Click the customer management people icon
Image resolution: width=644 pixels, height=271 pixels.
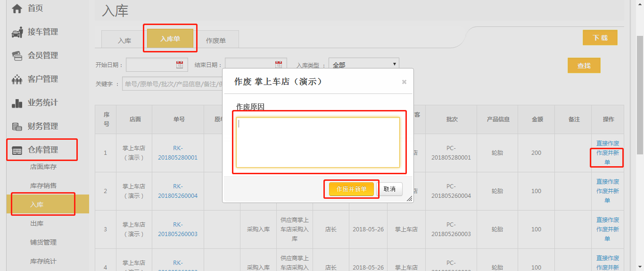click(x=17, y=79)
